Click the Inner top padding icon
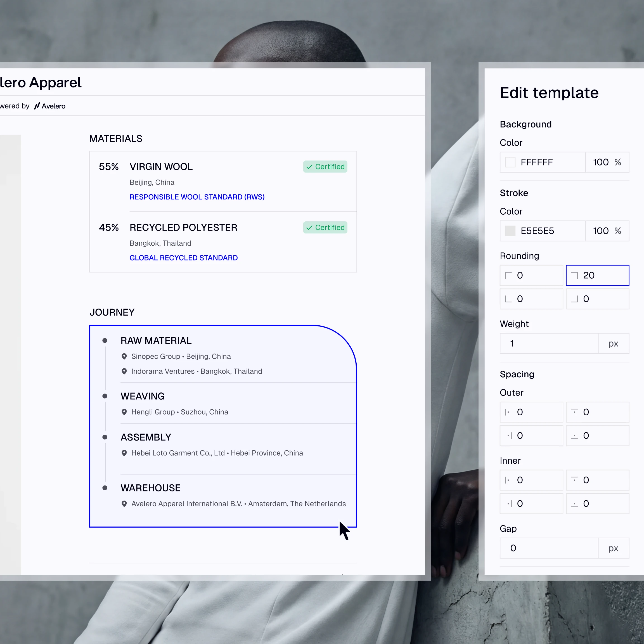 (574, 480)
